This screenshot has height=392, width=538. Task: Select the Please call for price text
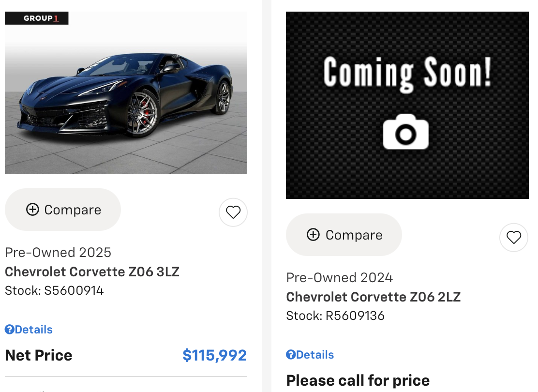[358, 380]
